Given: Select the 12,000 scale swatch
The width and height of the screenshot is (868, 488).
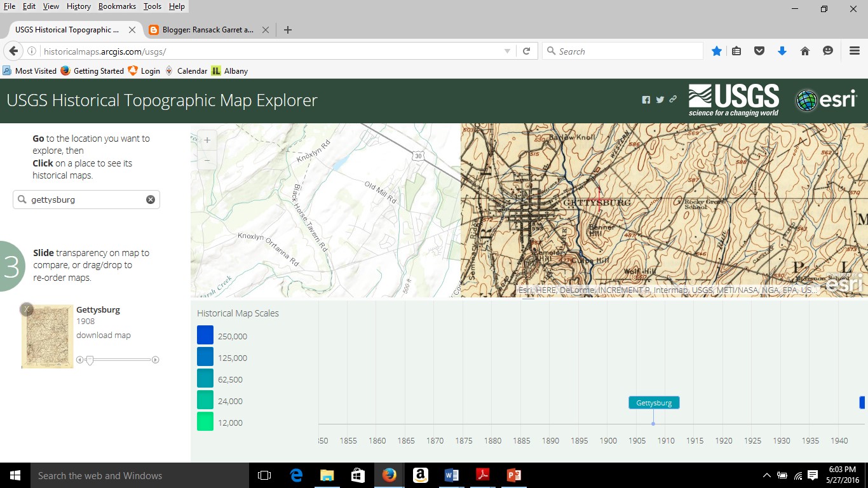Looking at the screenshot, I should click(205, 421).
